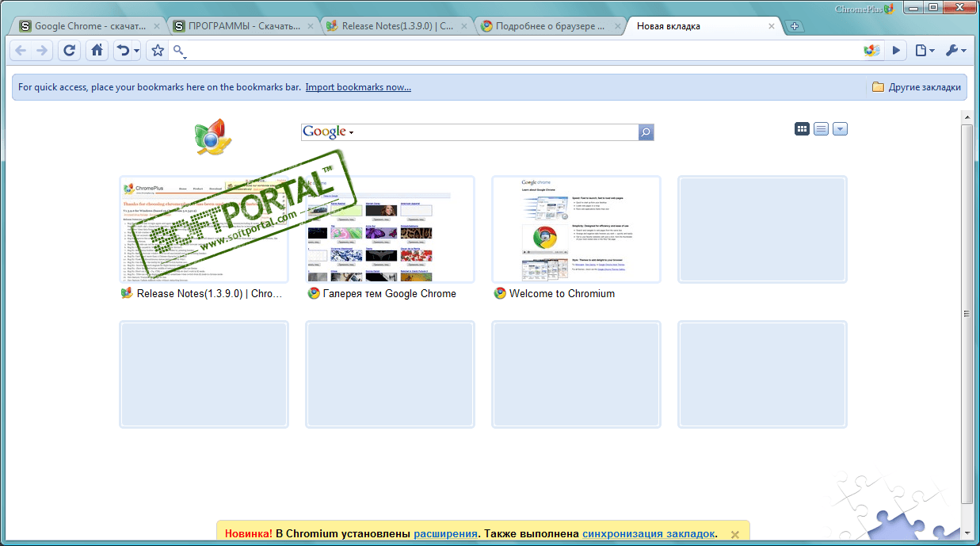The image size is (980, 546).
Task: Open the Home page button
Action: pyautogui.click(x=97, y=51)
